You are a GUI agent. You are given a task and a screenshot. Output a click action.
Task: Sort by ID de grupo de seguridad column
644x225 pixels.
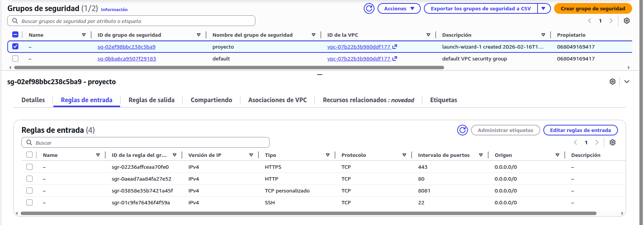tap(199, 35)
